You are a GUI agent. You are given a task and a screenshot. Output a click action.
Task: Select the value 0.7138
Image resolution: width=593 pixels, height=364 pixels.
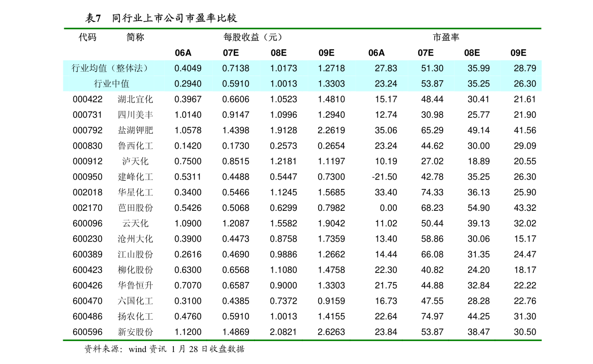236,68
